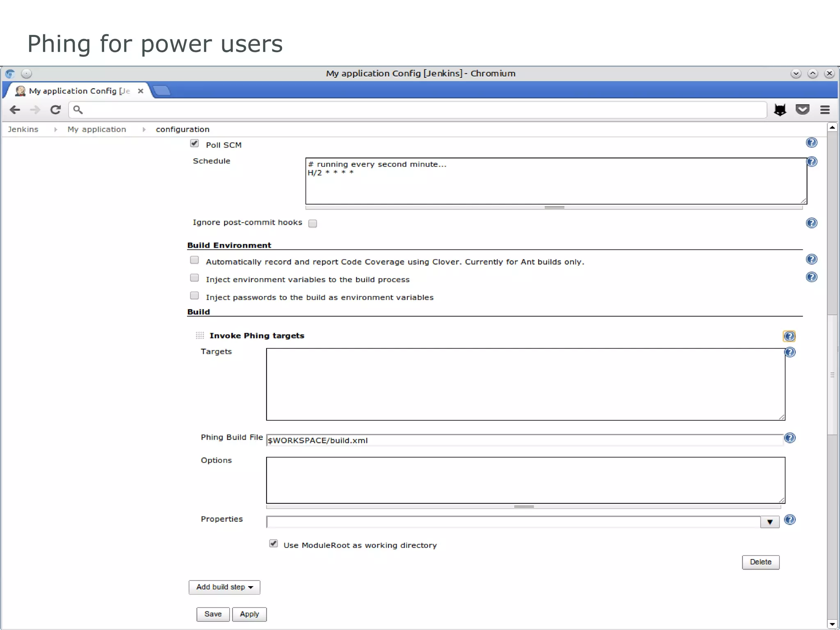
Task: Open help for the Properties field
Action: click(790, 520)
